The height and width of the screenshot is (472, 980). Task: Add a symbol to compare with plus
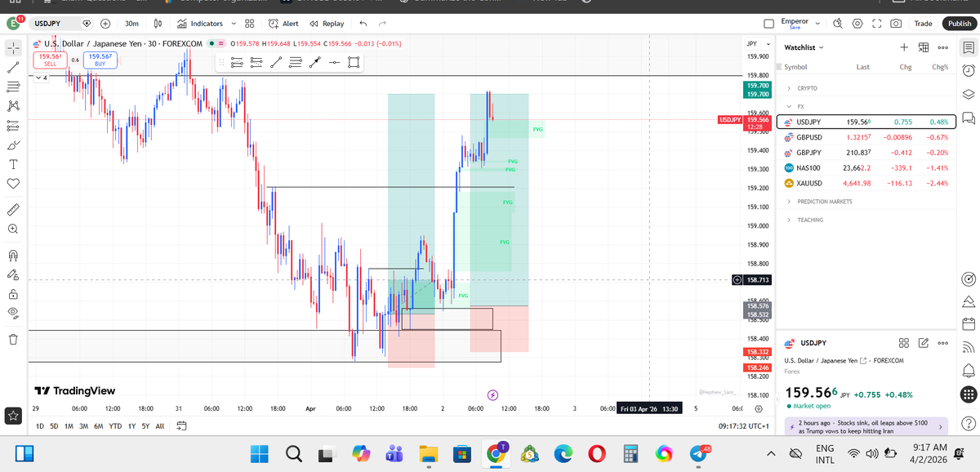click(x=105, y=24)
